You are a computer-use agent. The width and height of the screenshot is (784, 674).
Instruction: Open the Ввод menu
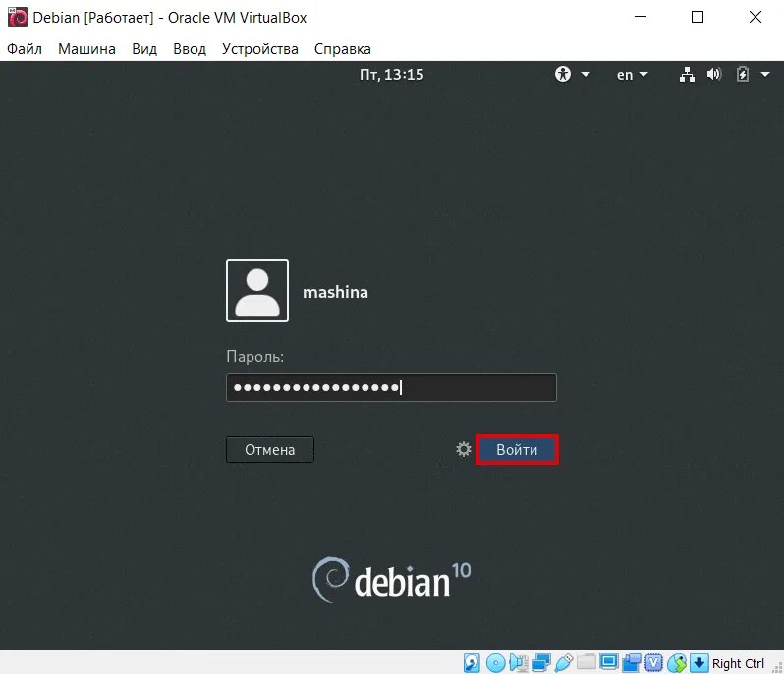coord(190,49)
